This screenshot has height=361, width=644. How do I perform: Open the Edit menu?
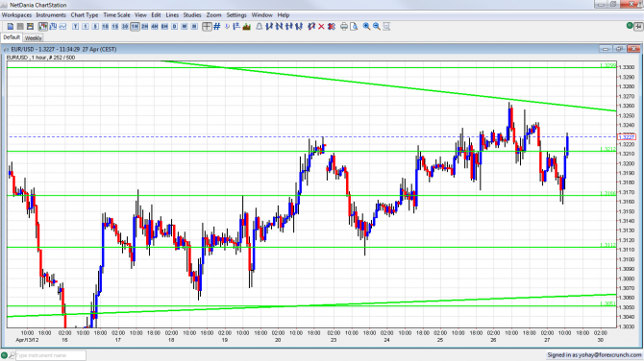(x=156, y=15)
